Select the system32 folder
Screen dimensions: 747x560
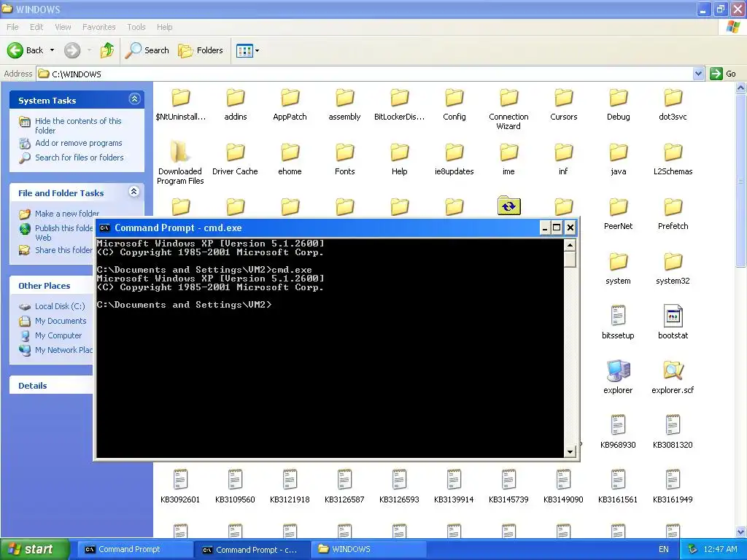[673, 268]
